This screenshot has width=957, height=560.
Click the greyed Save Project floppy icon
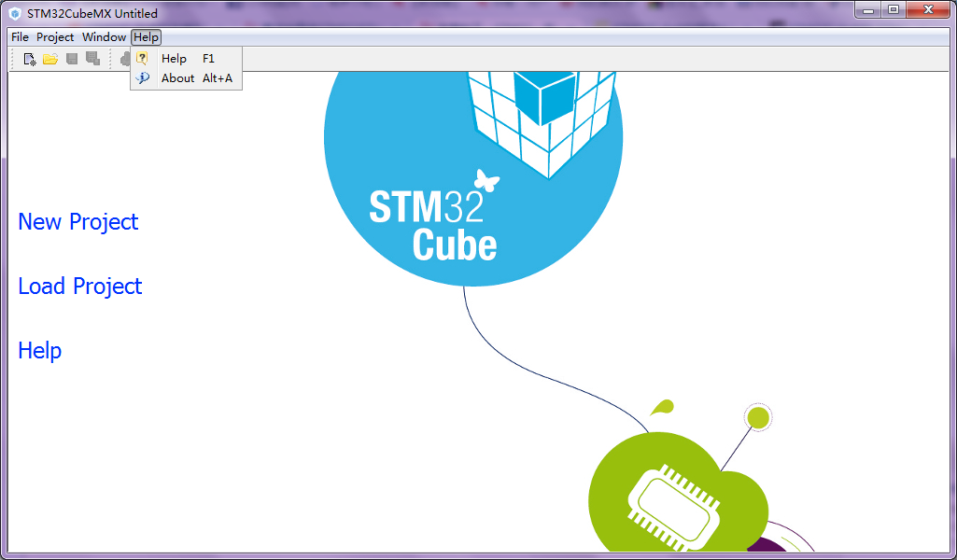point(72,59)
